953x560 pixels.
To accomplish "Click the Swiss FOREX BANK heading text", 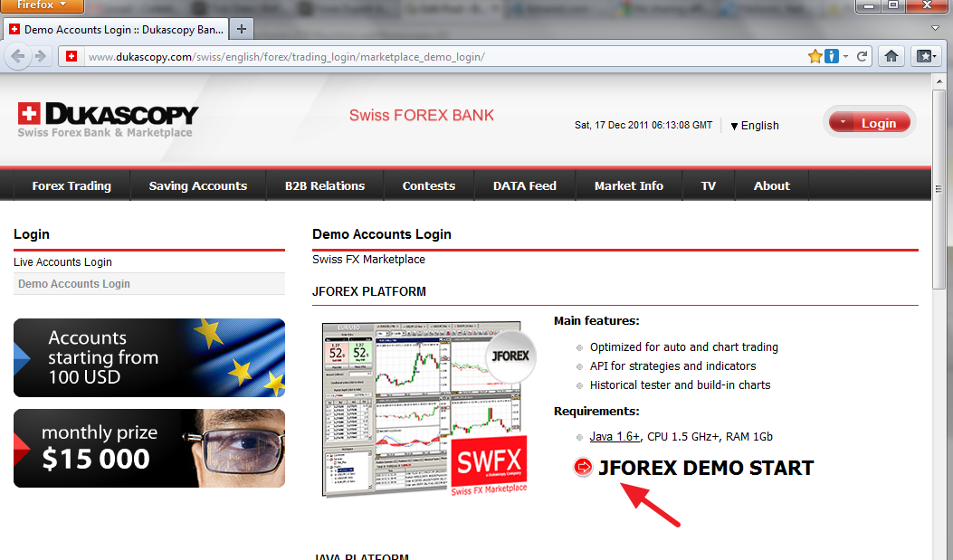I will 421,116.
